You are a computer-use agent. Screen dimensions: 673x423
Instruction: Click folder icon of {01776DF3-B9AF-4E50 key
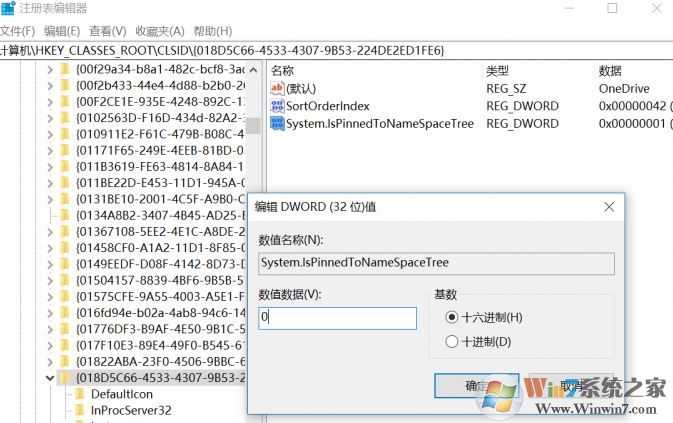[x=65, y=329]
